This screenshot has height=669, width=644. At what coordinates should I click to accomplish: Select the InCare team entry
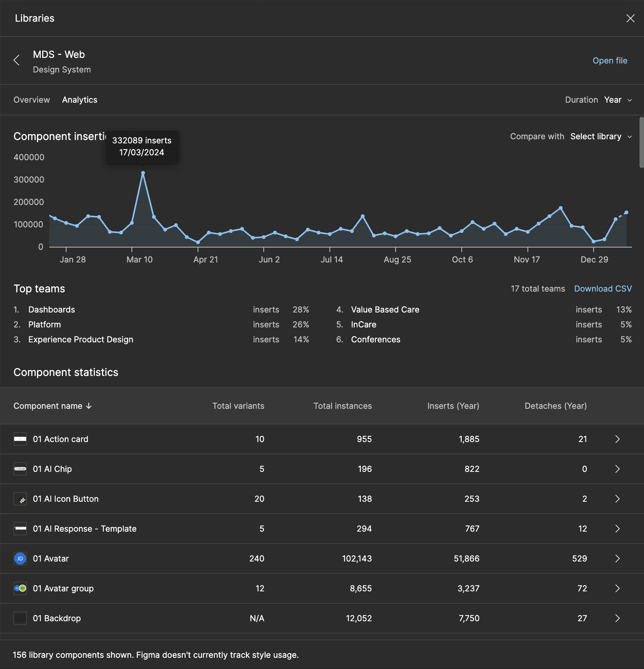coord(363,324)
